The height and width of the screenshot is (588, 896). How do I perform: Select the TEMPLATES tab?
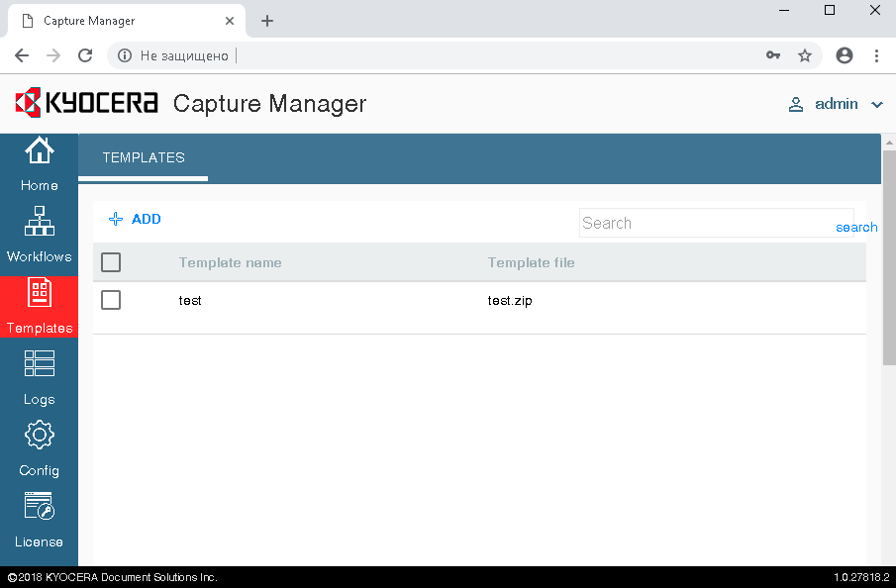coord(144,157)
